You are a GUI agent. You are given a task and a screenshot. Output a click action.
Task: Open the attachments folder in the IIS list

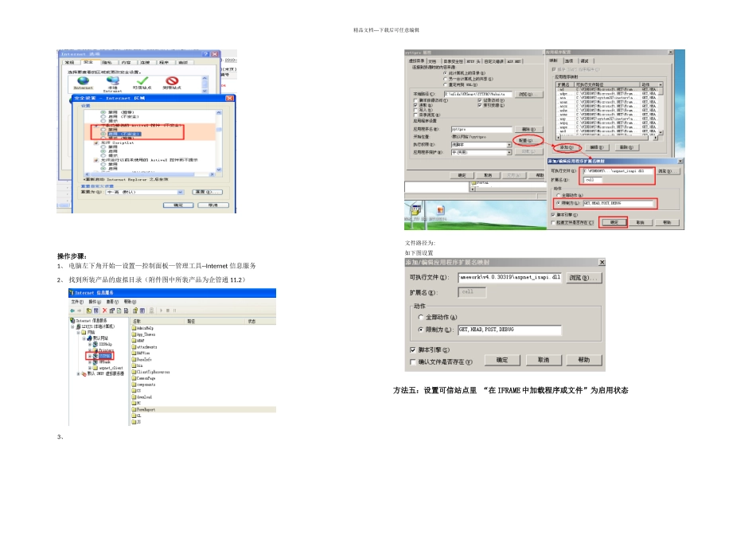click(x=145, y=347)
